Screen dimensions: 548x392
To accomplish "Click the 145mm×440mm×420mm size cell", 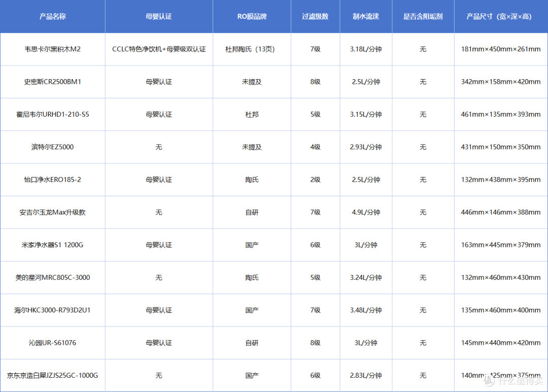I will pos(501,343).
